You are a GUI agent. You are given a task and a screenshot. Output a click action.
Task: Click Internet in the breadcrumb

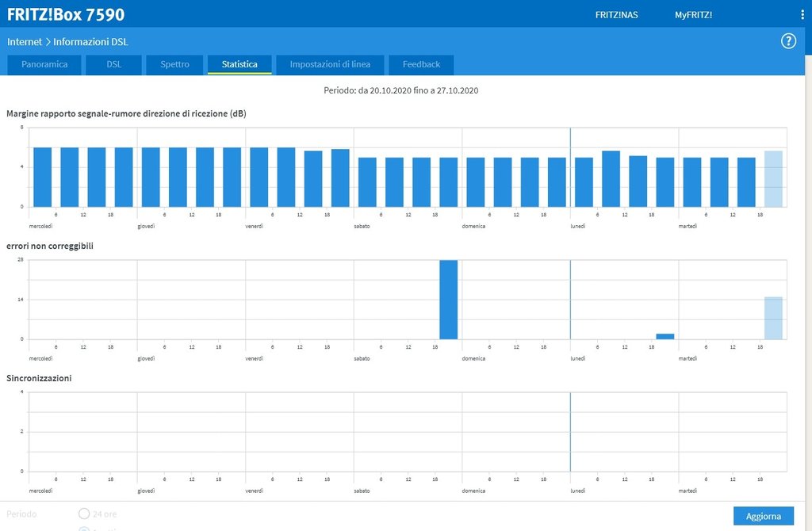point(24,41)
